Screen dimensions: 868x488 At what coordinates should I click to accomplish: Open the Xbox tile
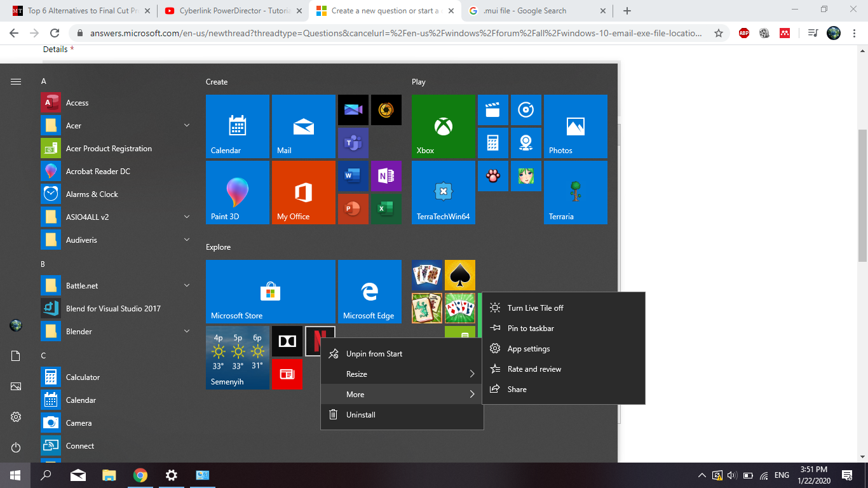443,126
